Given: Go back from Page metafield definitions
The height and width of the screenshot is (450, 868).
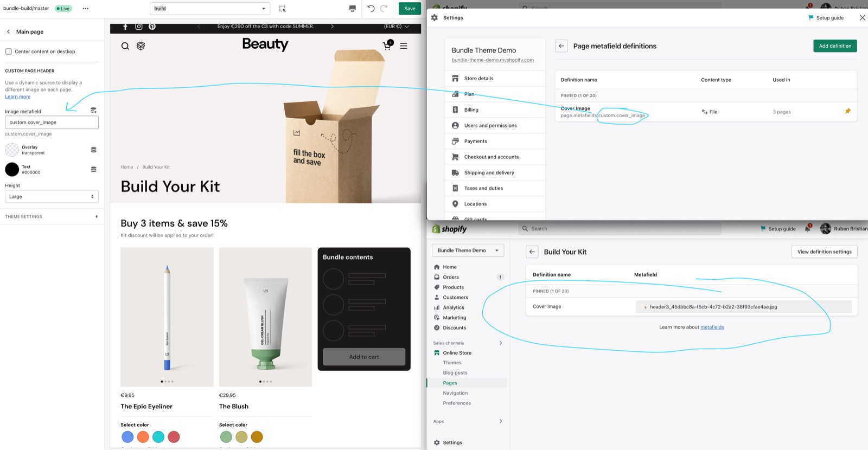Looking at the screenshot, I should point(561,46).
